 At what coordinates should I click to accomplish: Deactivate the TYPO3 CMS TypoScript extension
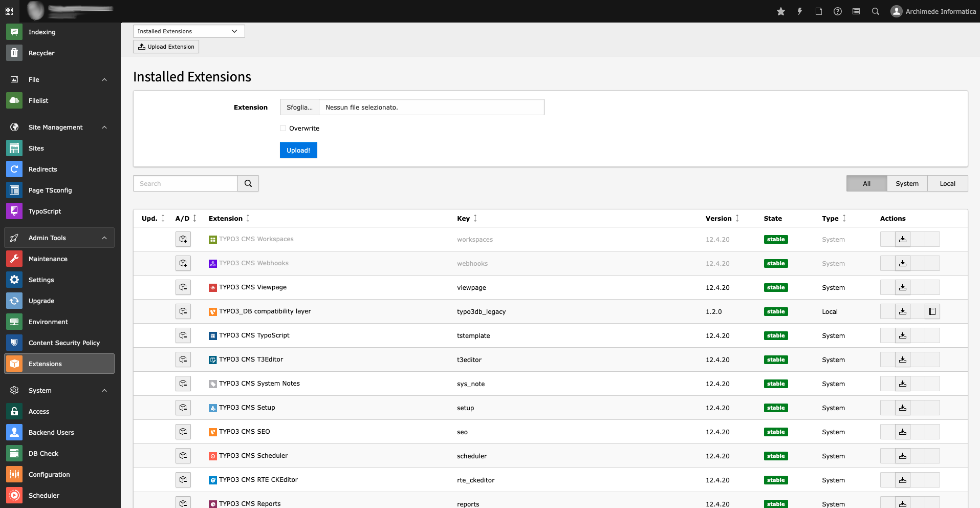[x=183, y=335]
